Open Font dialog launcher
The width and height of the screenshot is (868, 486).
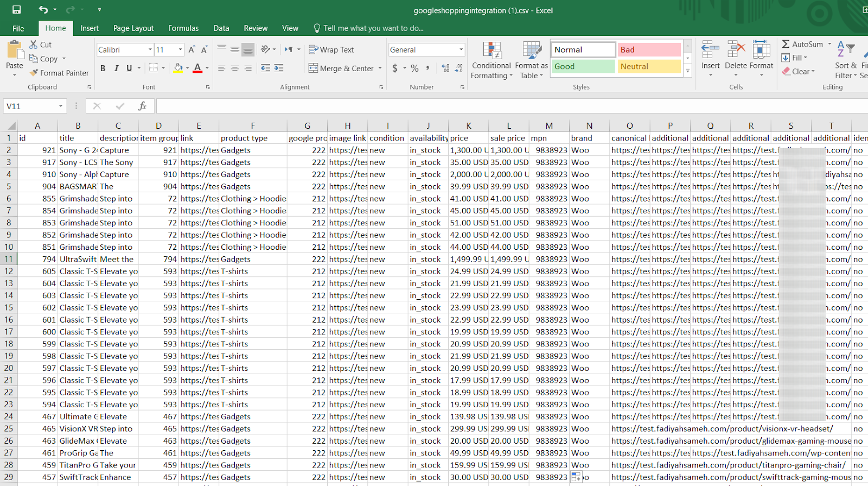[208, 87]
